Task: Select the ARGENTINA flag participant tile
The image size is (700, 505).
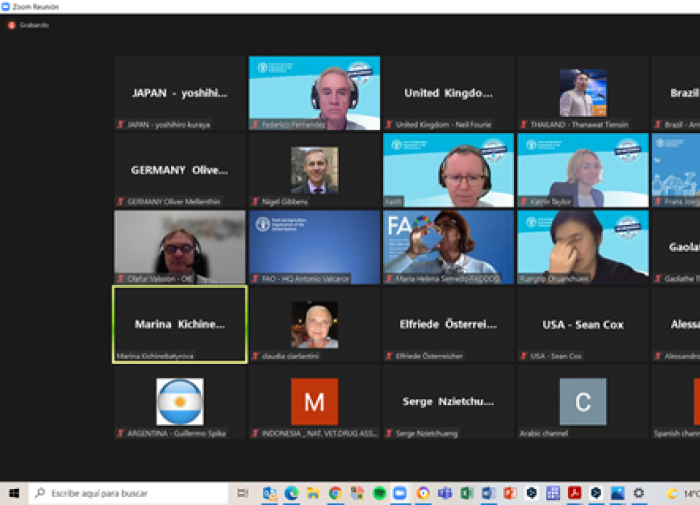Action: coord(179,402)
